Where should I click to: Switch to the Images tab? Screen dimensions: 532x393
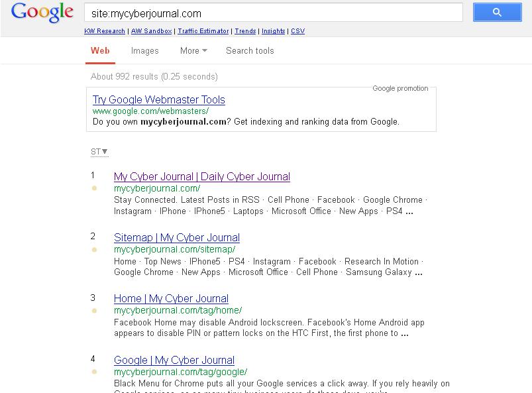144,50
